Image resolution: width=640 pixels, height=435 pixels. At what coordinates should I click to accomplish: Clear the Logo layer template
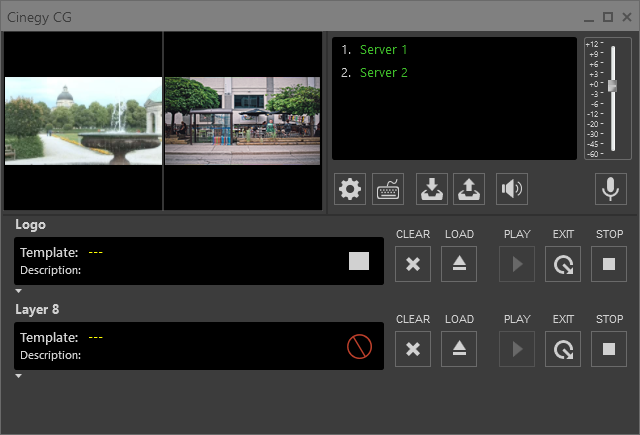(x=413, y=265)
